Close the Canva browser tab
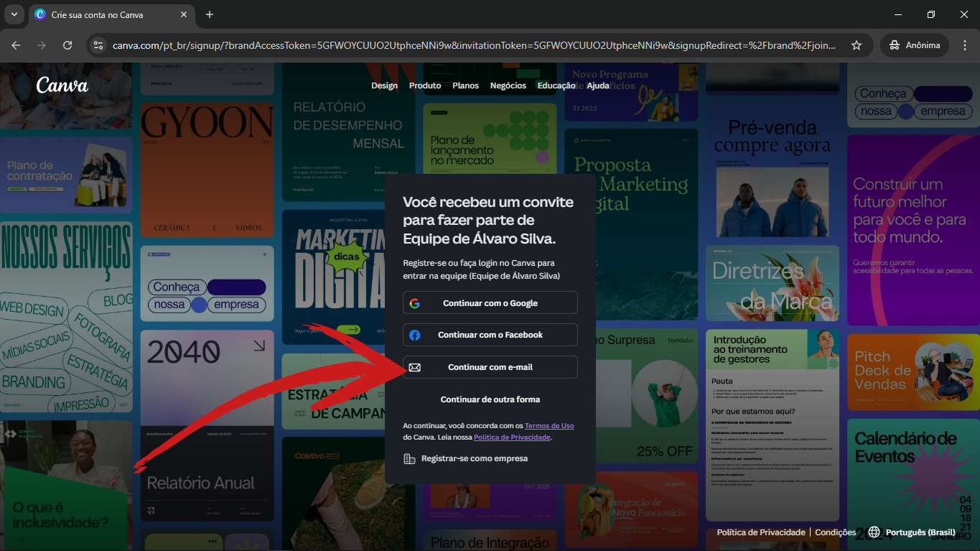Viewport: 980px width, 551px height. click(184, 14)
